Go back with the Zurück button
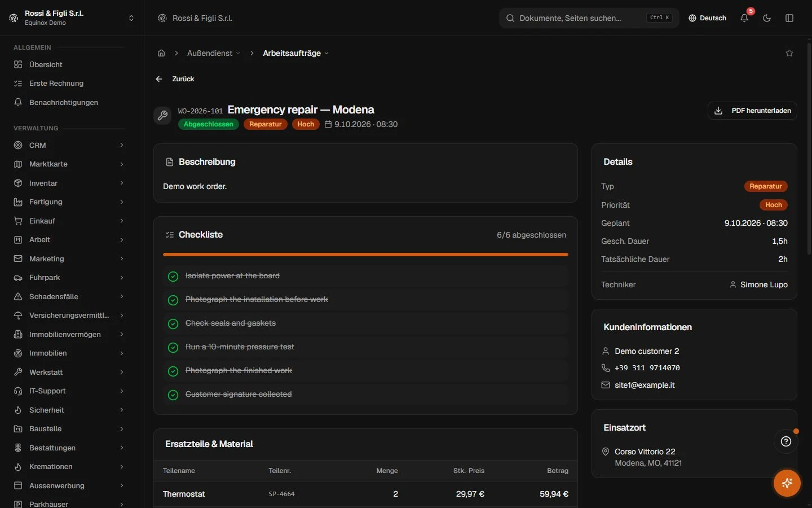812x508 pixels. (175, 79)
